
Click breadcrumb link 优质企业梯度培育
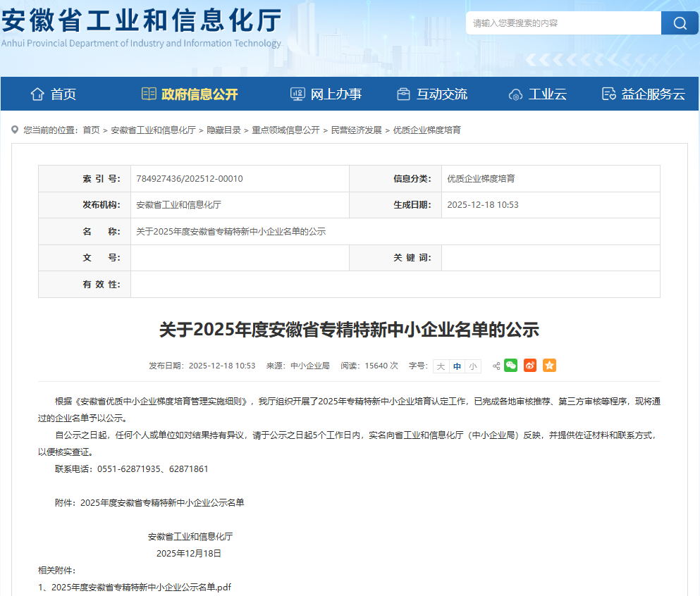click(x=426, y=130)
